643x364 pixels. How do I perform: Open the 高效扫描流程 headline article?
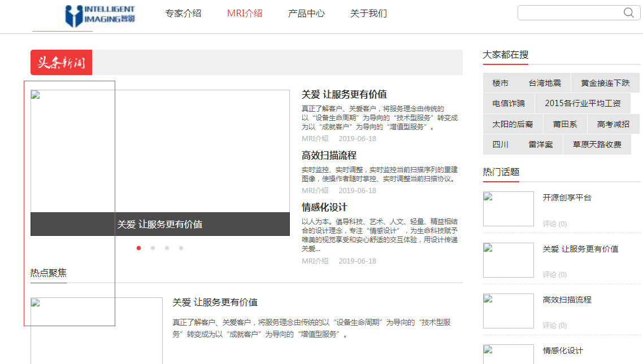pyautogui.click(x=329, y=155)
